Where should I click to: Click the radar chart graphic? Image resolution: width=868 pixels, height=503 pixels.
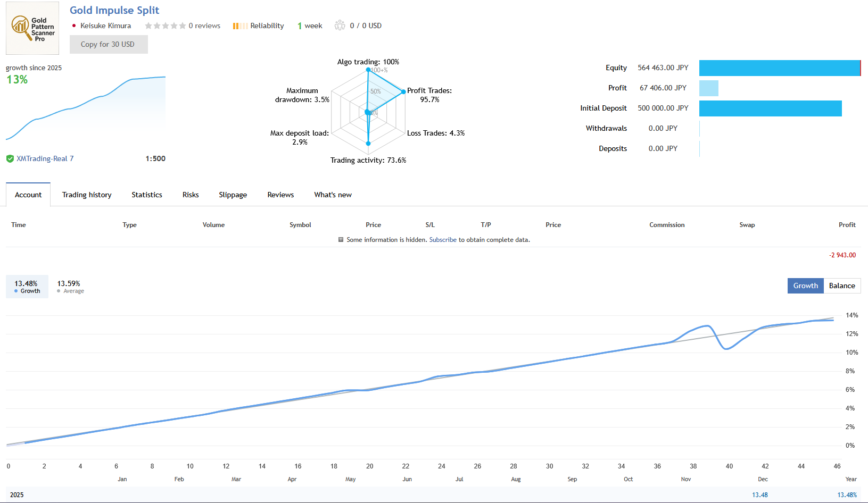click(x=368, y=111)
